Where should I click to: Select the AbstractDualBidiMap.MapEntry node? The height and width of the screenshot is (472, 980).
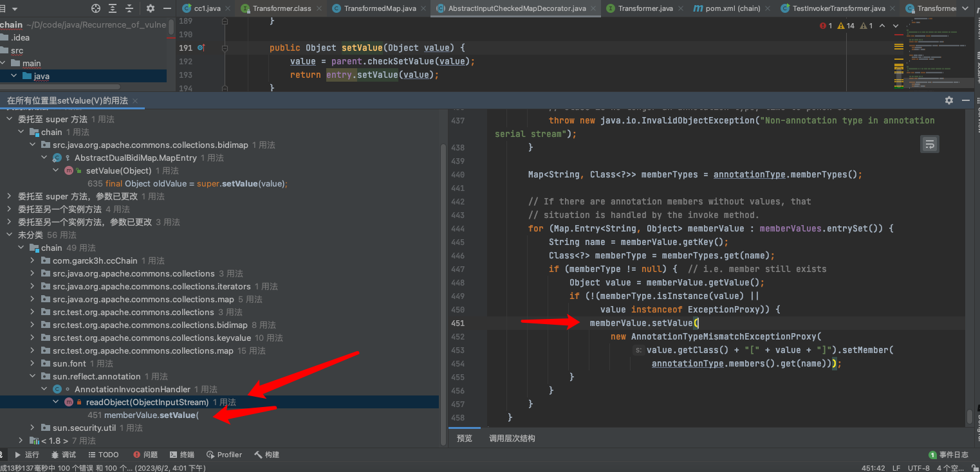point(136,158)
